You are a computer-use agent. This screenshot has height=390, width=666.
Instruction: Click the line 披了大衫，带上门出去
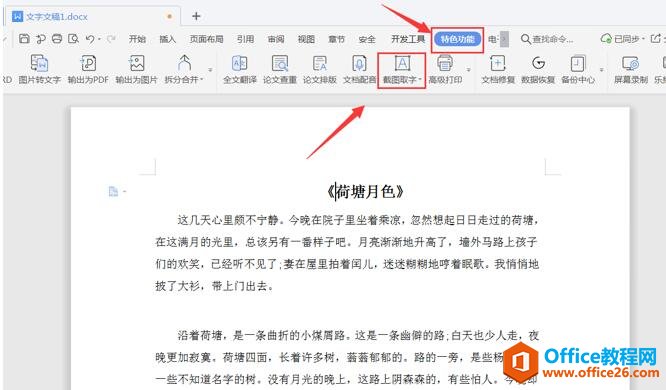pos(214,286)
